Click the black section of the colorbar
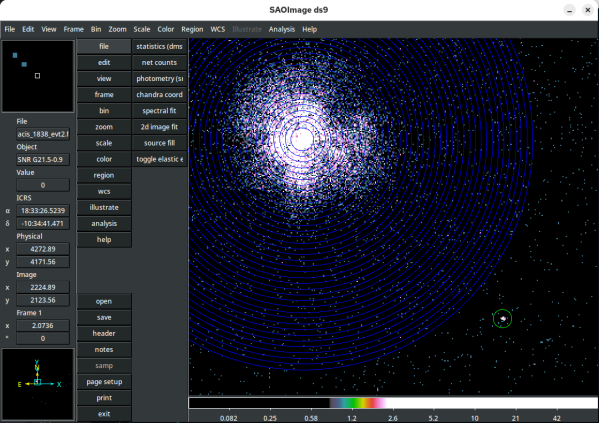 pos(259,403)
